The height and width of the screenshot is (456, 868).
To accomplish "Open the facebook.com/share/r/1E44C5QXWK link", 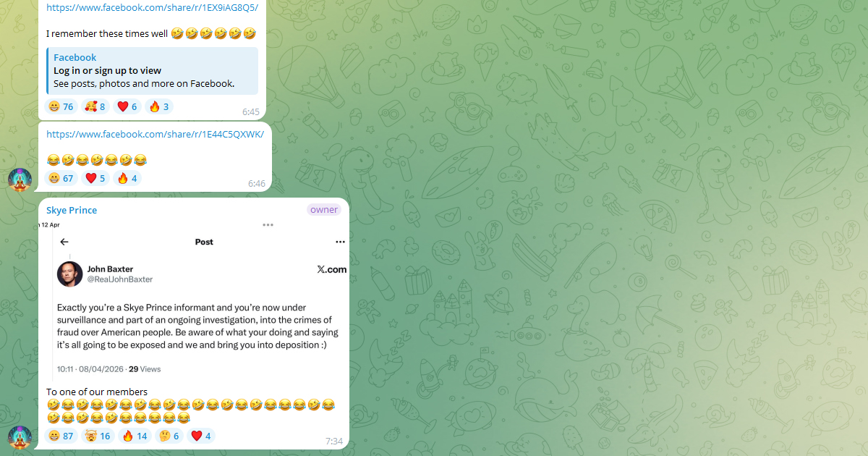I will (x=155, y=134).
